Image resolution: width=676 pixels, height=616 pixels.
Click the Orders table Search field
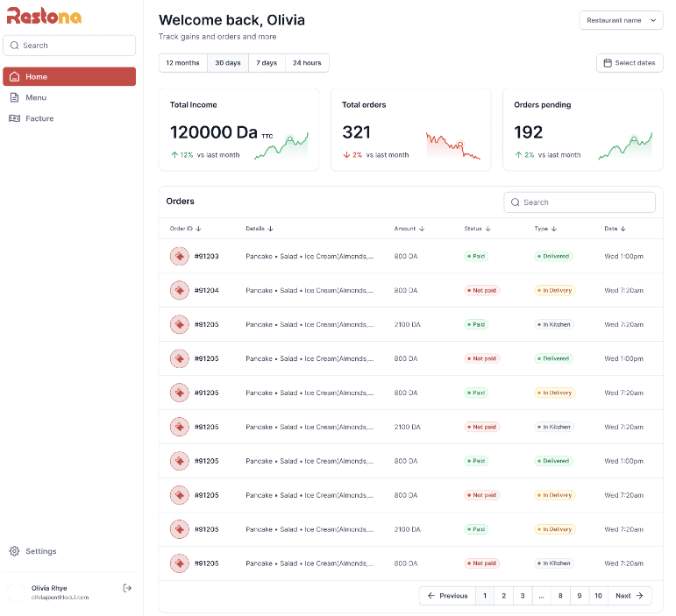580,202
